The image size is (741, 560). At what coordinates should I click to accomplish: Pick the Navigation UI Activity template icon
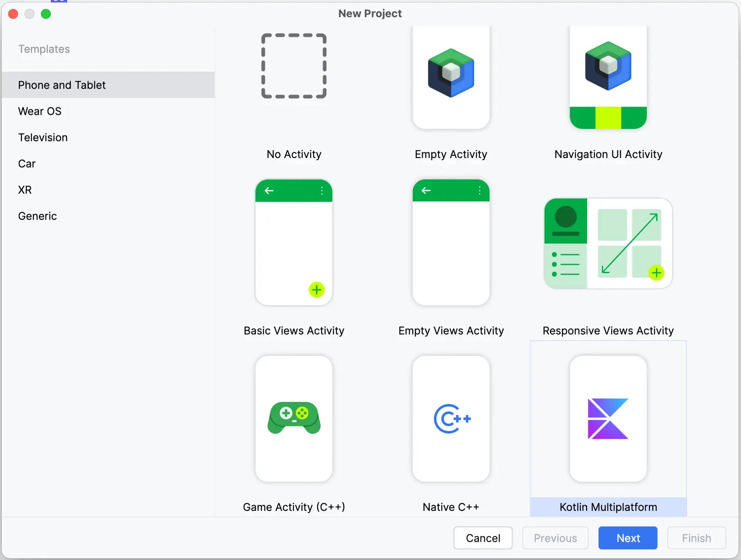point(608,77)
